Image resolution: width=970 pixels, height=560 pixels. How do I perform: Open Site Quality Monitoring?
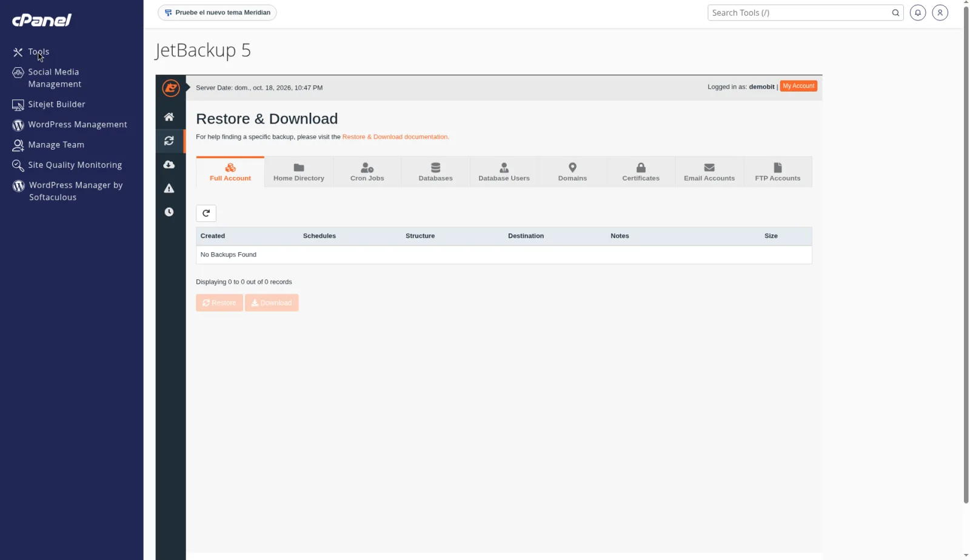pyautogui.click(x=67, y=165)
